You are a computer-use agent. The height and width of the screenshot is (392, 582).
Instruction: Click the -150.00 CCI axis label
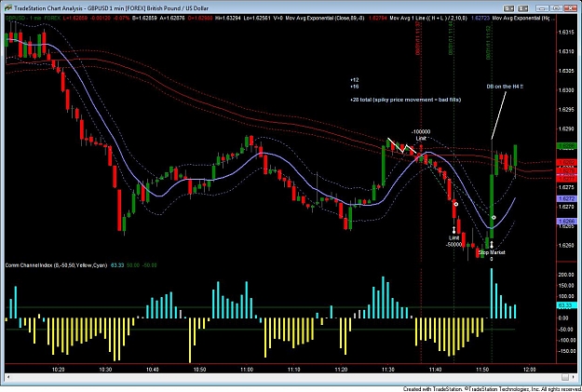pyautogui.click(x=567, y=351)
